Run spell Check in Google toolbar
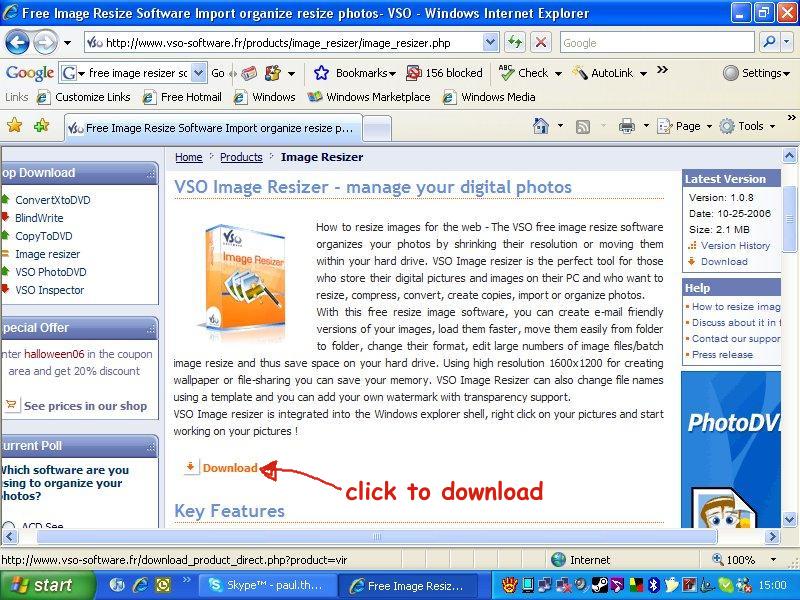The height and width of the screenshot is (600, 800). click(x=523, y=73)
